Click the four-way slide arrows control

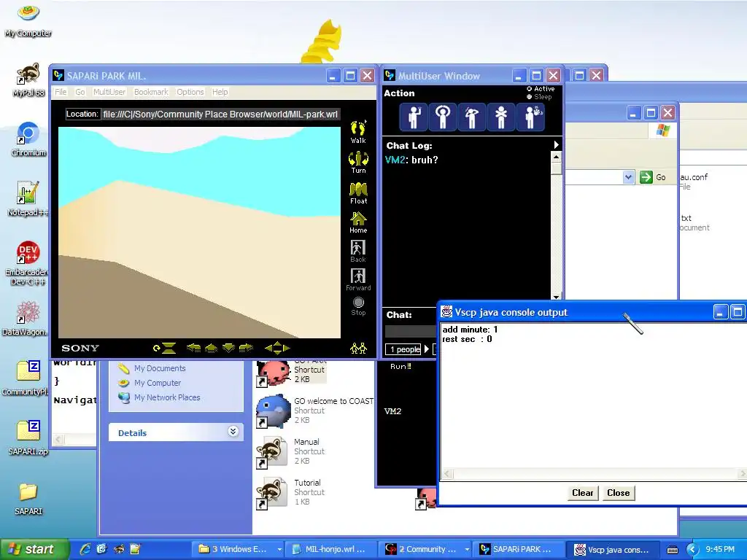(x=277, y=349)
